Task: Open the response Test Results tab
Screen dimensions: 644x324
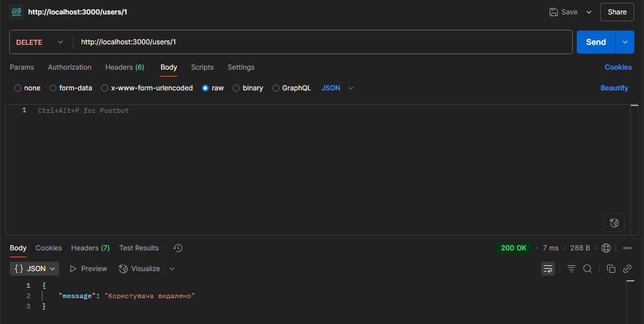Action: click(x=139, y=248)
